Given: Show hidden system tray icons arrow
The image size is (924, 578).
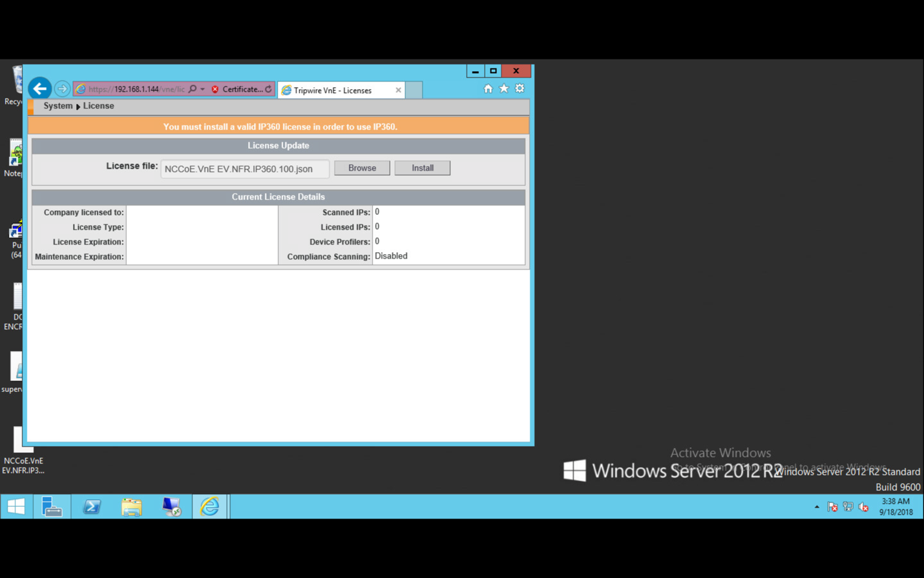Looking at the screenshot, I should [x=817, y=508].
